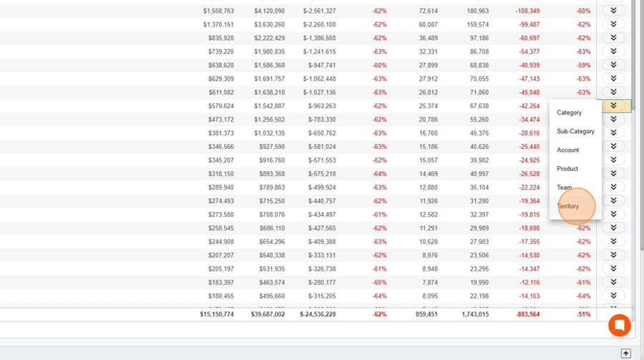Collapse the highlighted drill-down in $579,624 row
Image resolution: width=644 pixels, height=360 pixels.
613,106
